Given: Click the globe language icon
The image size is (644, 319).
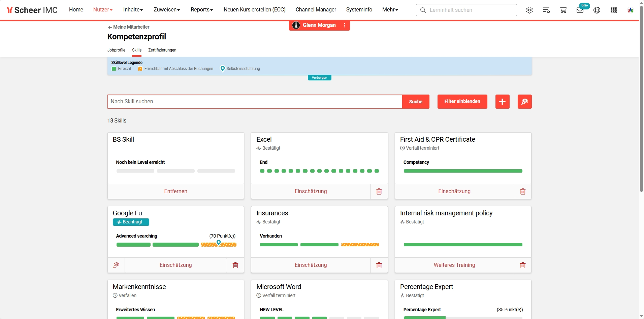Looking at the screenshot, I should click(x=597, y=10).
